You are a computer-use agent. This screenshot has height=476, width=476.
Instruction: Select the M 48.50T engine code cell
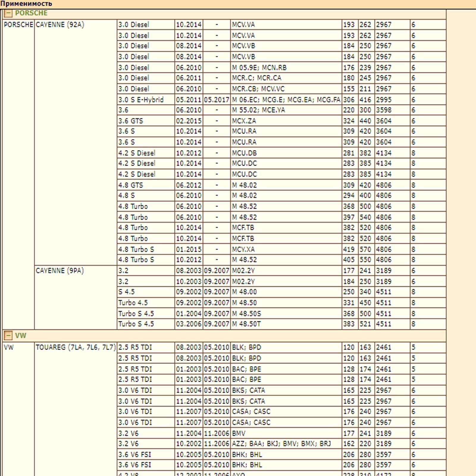pos(246,324)
